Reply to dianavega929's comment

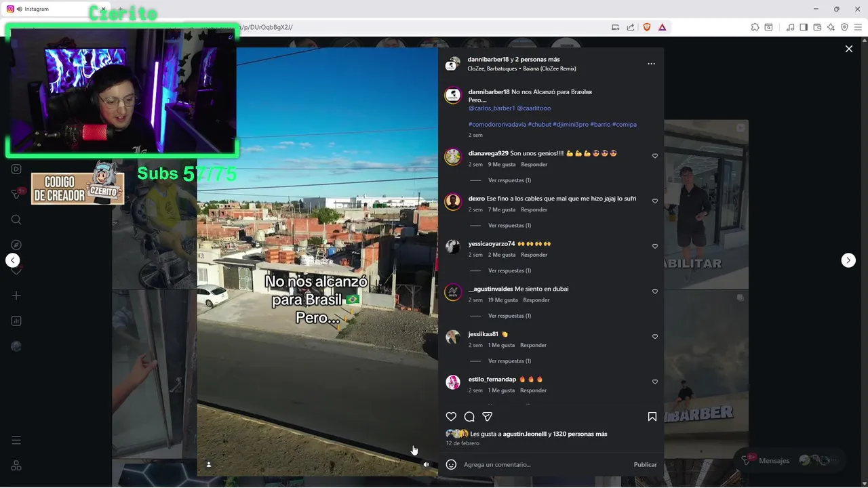tap(534, 165)
